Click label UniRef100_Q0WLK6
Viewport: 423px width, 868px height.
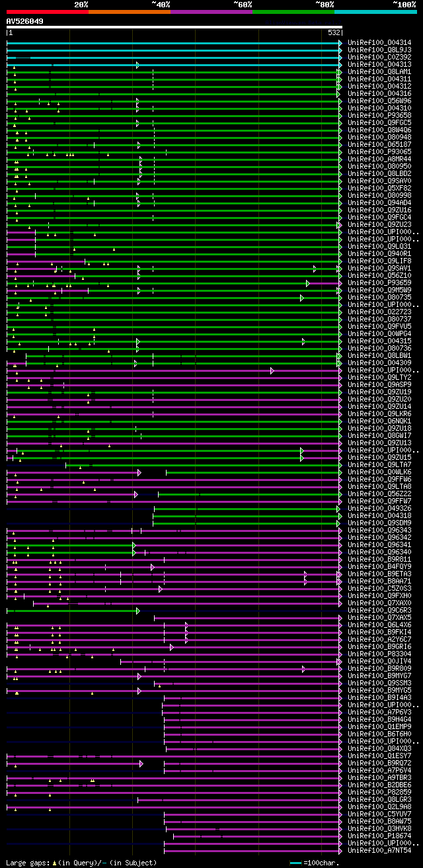click(x=379, y=472)
